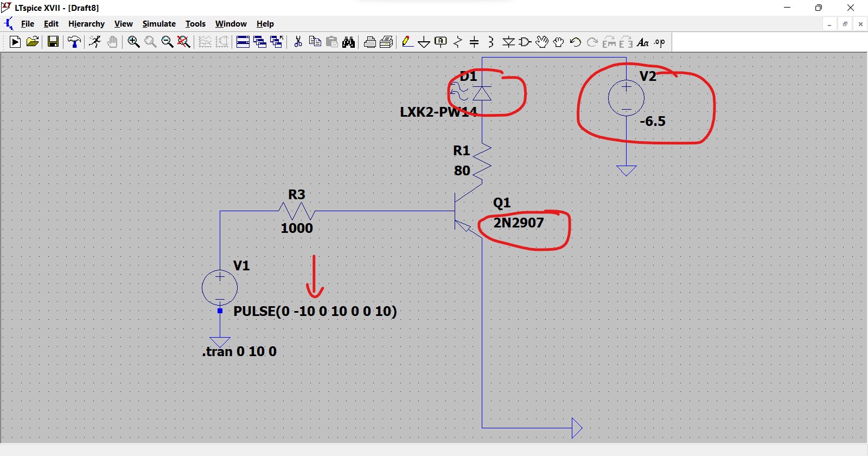Select the V1 voltage source symbol
Screen dimensions: 868x456
(x=220, y=287)
